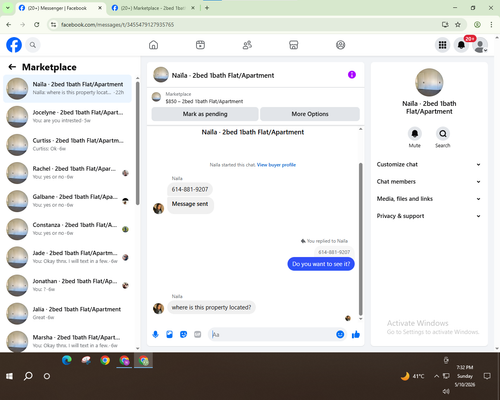Open Galbane conversation in chat list

click(x=68, y=201)
